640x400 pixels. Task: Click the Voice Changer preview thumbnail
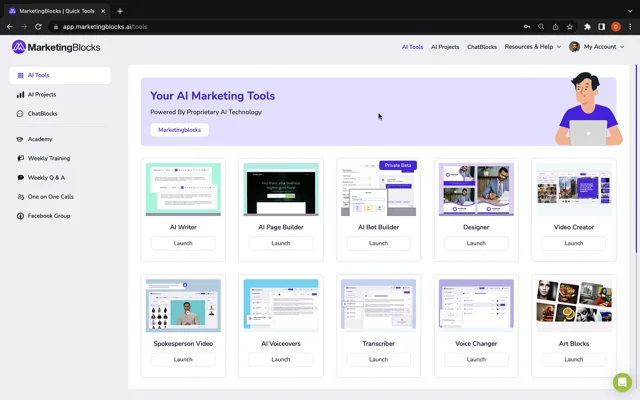[476, 306]
